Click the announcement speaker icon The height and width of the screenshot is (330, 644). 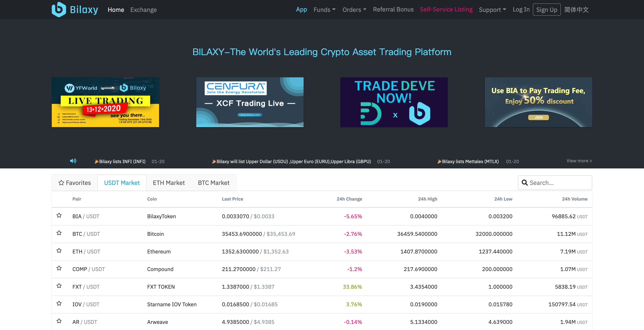(x=73, y=161)
